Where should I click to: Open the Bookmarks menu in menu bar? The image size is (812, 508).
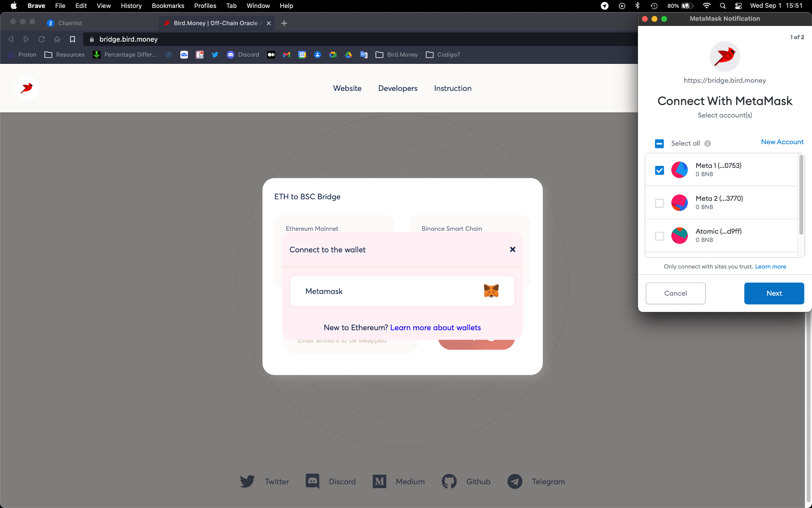(168, 6)
